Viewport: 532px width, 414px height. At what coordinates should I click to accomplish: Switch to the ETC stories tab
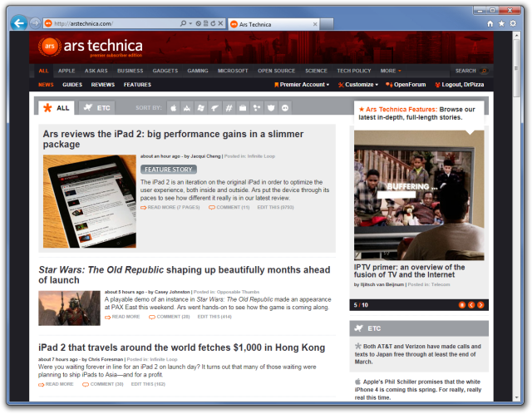tap(97, 108)
